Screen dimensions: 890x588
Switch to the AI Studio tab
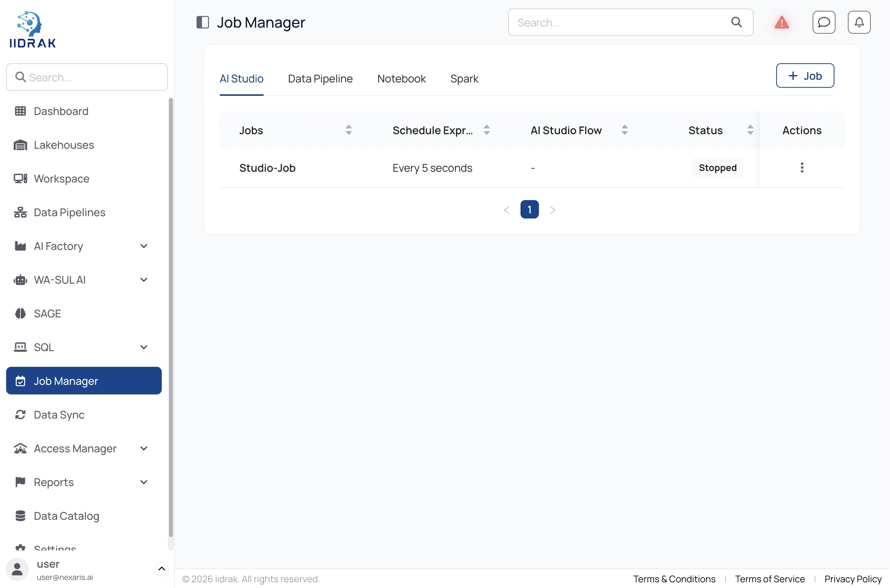(x=241, y=79)
